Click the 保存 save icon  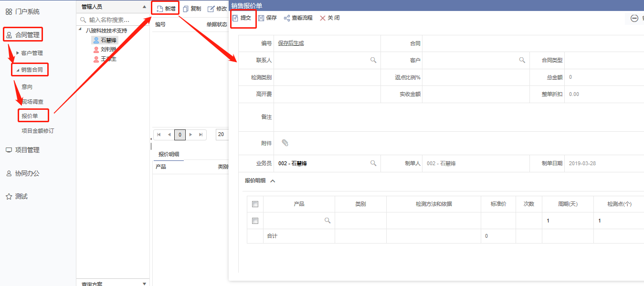tap(261, 18)
